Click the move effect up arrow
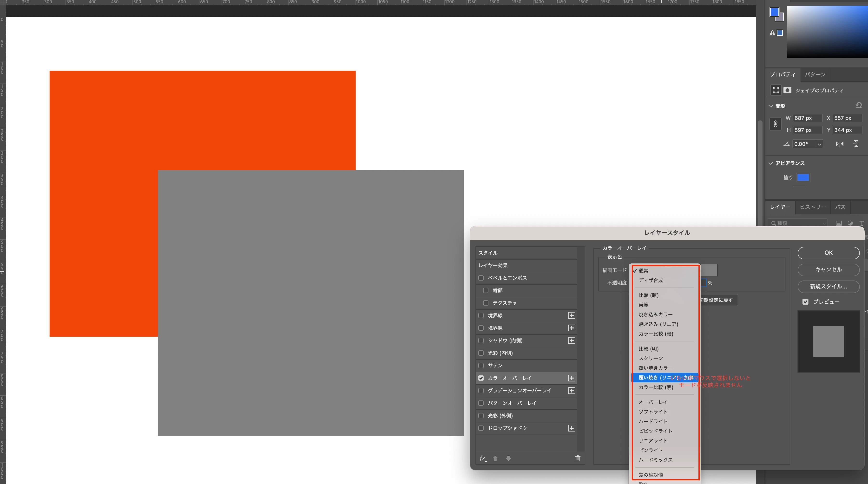This screenshot has height=484, width=868. pos(495,458)
